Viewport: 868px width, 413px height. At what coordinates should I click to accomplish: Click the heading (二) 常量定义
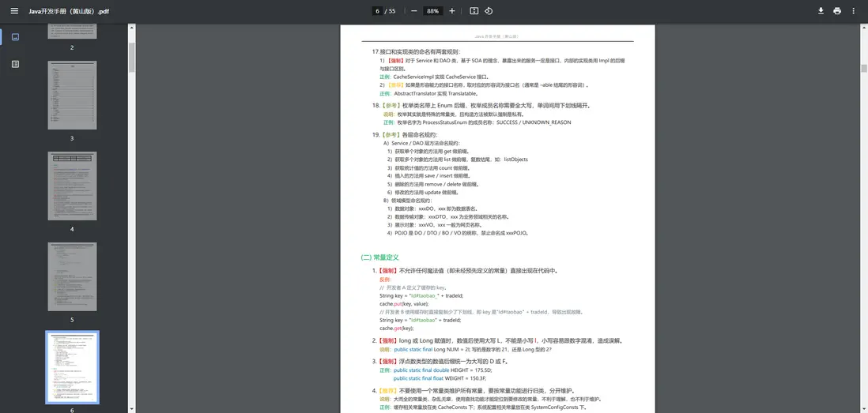[379, 257]
